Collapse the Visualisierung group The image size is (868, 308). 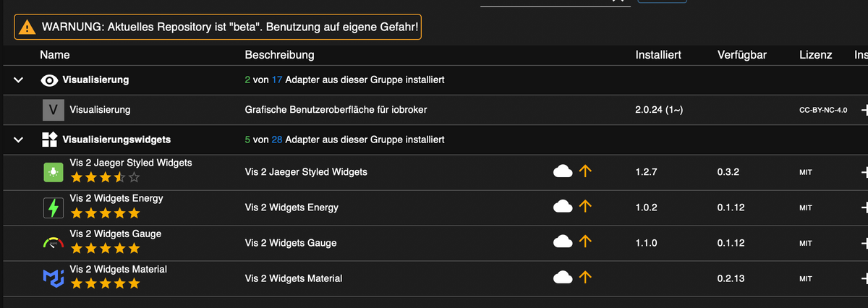20,80
